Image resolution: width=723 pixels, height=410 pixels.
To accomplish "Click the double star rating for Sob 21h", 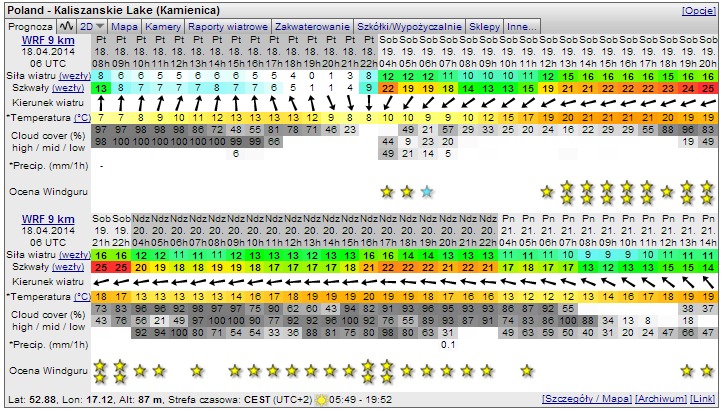I will (101, 372).
